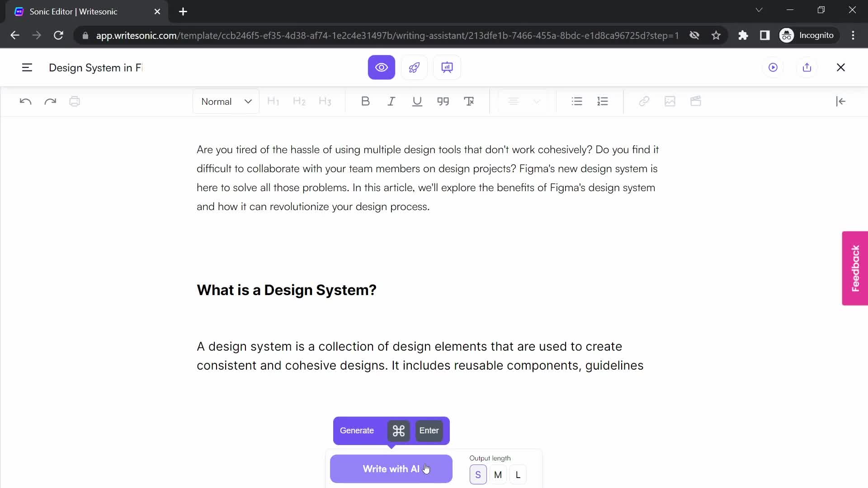Toggle the rocket speed icon
Image resolution: width=868 pixels, height=488 pixels.
415,67
